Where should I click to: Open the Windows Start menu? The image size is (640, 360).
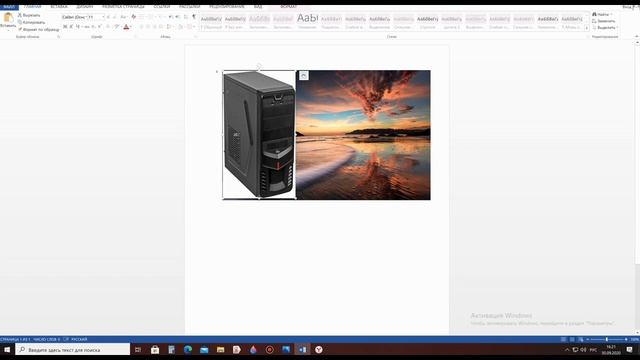tap(7, 350)
